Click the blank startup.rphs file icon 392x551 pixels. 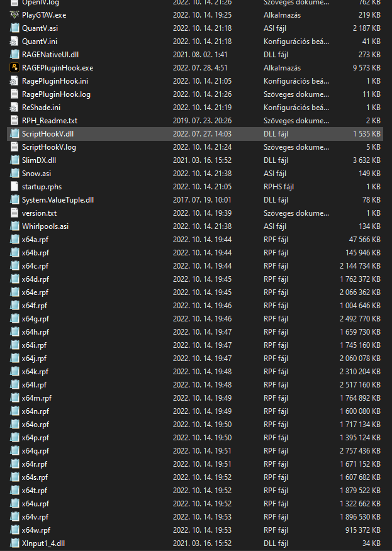[14, 187]
